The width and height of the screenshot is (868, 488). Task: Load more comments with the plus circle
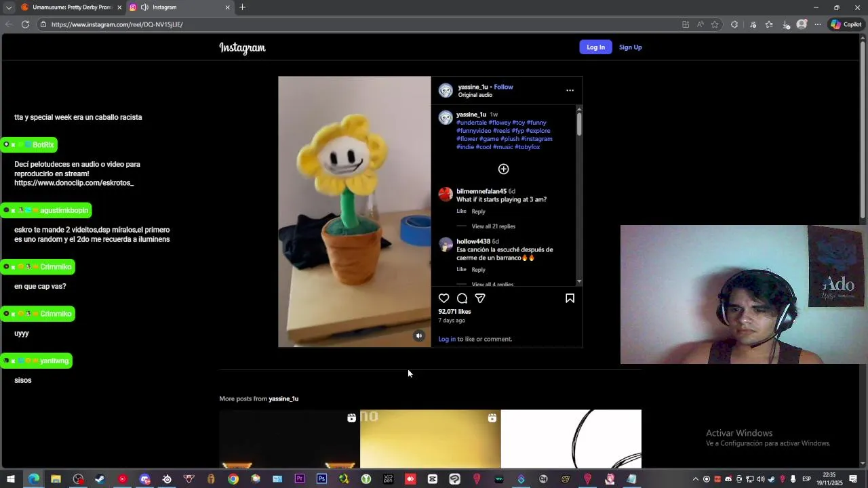coord(503,169)
